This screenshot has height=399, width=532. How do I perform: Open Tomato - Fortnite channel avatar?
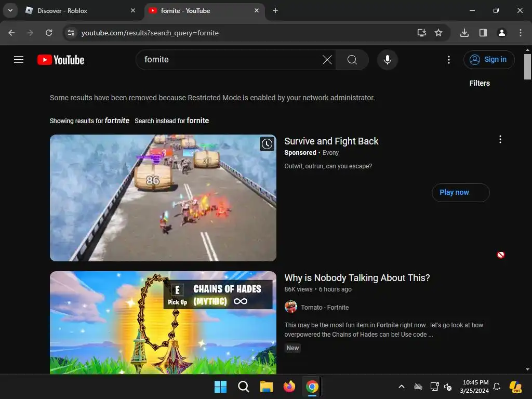click(291, 307)
